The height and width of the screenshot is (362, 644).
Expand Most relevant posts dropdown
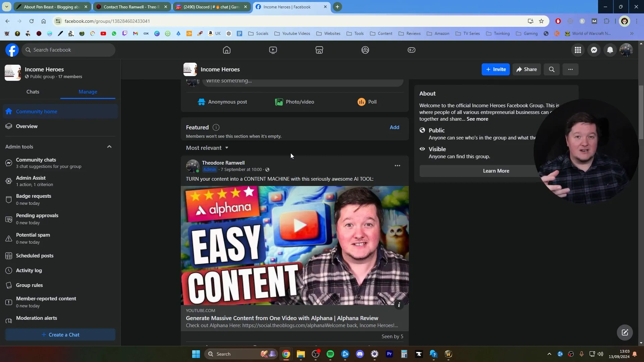coord(206,147)
